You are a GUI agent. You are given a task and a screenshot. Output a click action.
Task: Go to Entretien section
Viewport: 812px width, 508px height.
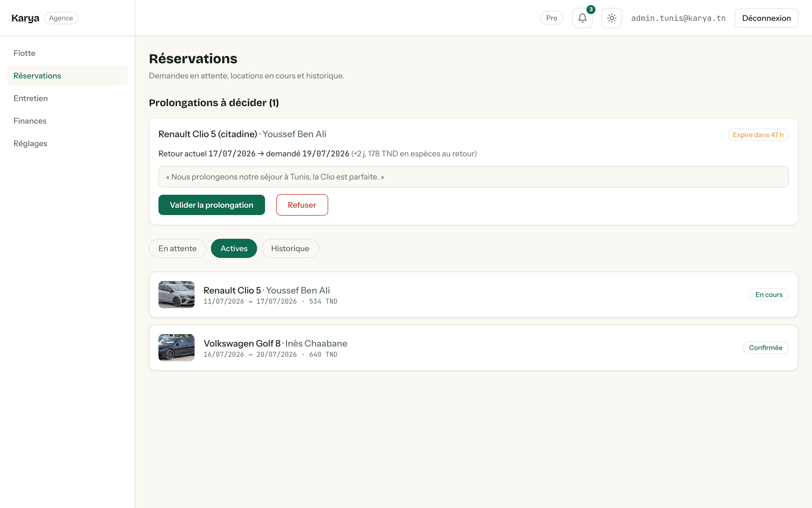coord(67,98)
